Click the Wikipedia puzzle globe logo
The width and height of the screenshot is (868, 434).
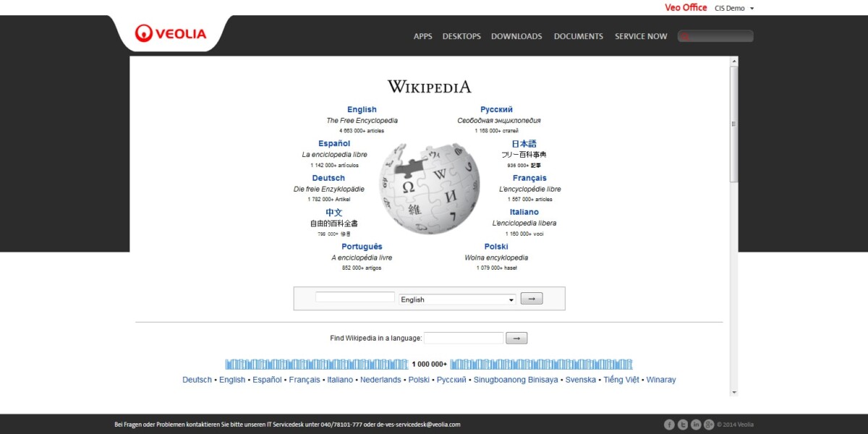430,188
